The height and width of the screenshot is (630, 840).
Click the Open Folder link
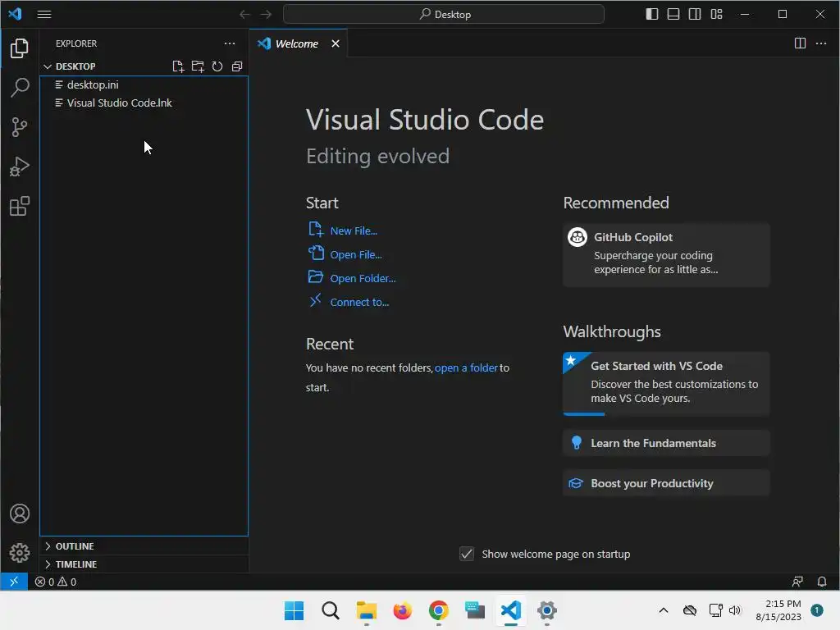[x=363, y=279]
